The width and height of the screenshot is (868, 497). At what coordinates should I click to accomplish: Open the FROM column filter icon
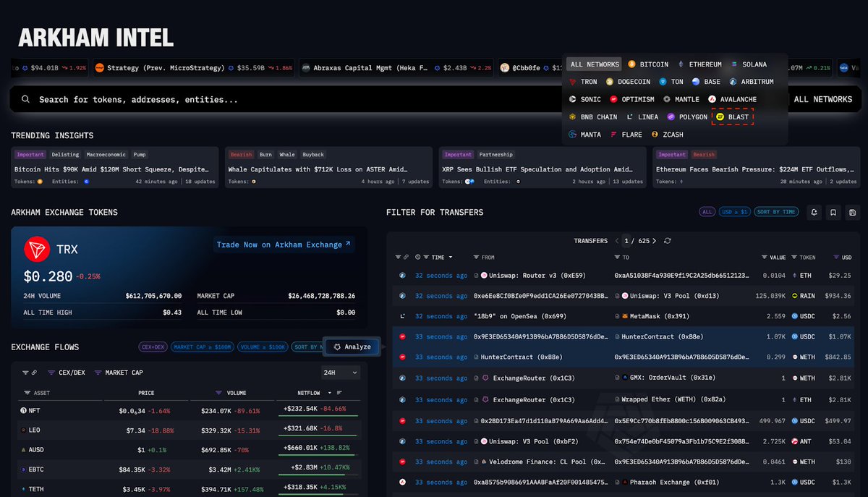pos(475,258)
